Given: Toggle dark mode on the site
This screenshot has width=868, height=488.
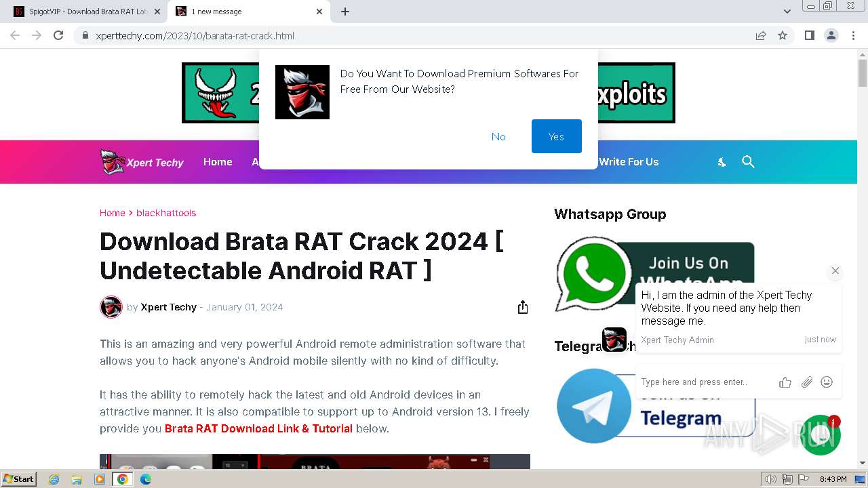Looking at the screenshot, I should 722,162.
